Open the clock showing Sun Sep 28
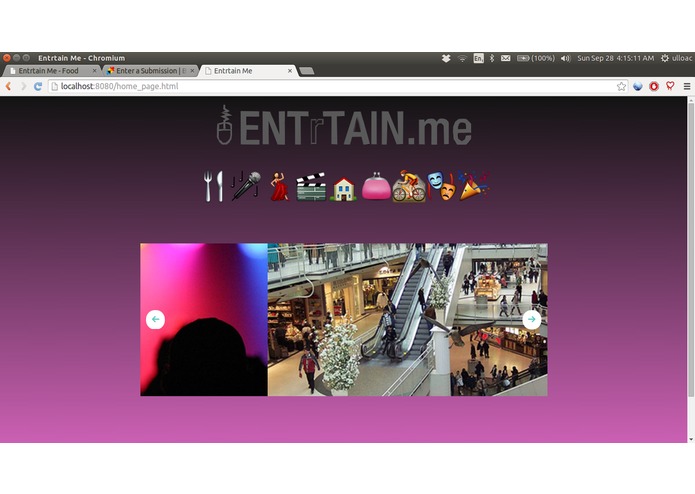 pos(615,58)
